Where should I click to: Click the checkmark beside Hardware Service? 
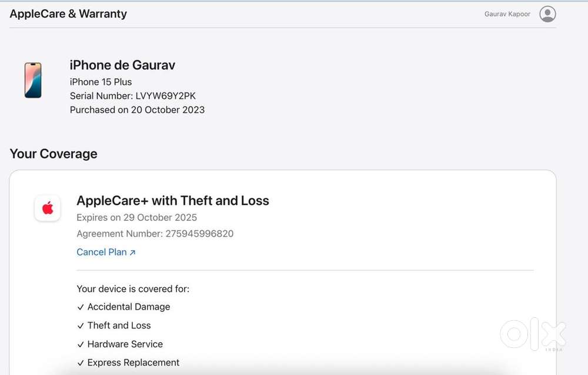(x=81, y=344)
